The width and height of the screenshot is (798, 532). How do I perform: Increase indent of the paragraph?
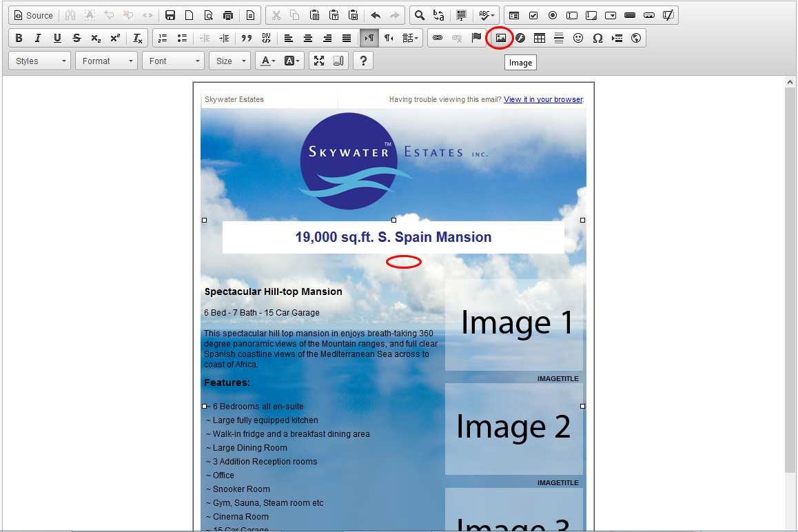[224, 38]
